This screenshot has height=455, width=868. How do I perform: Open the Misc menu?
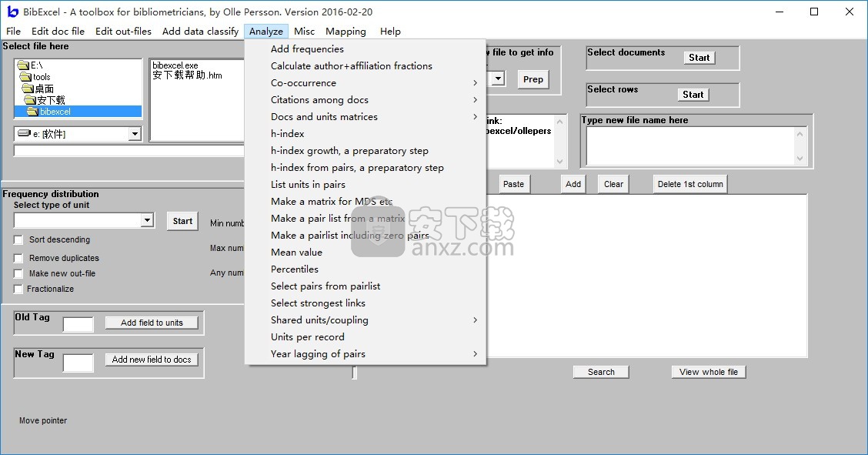click(304, 32)
